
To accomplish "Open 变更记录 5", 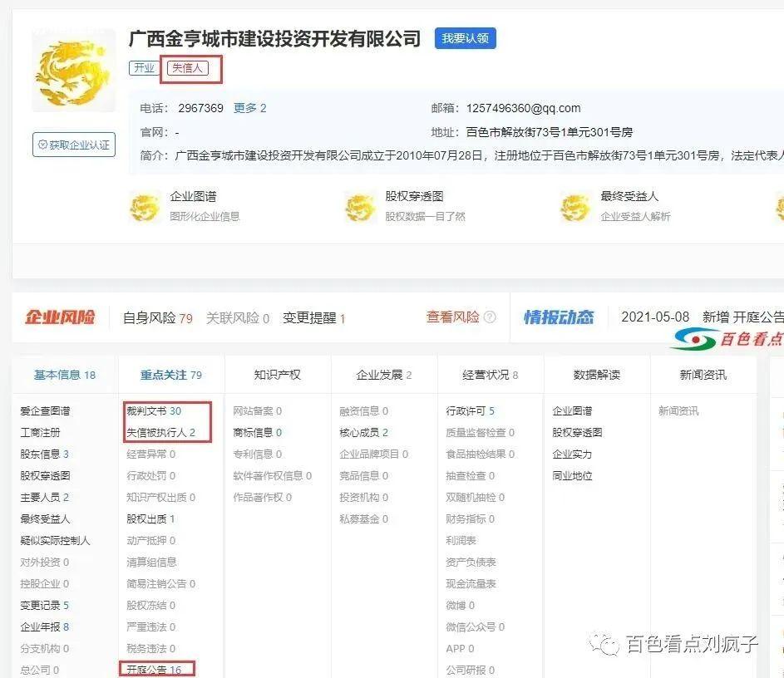I will tap(45, 606).
